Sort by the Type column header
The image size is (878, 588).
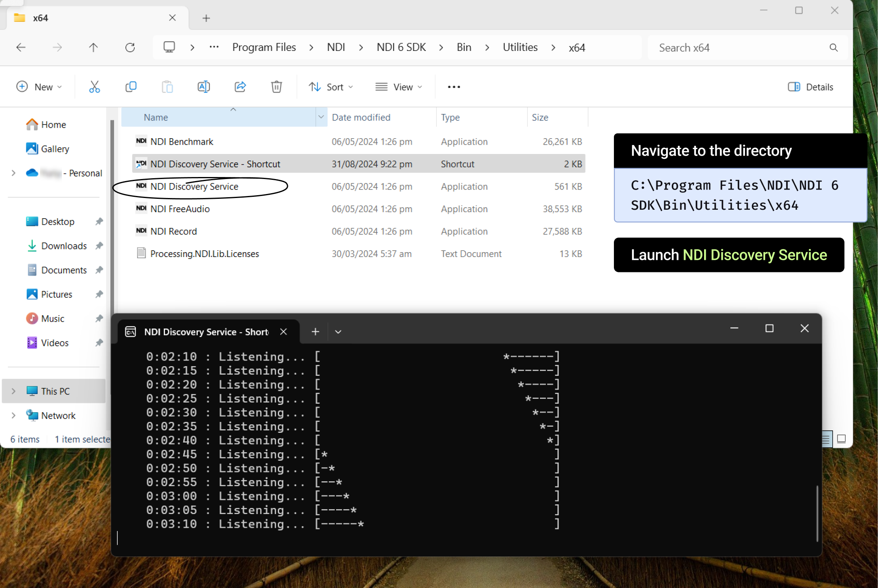tap(482, 117)
